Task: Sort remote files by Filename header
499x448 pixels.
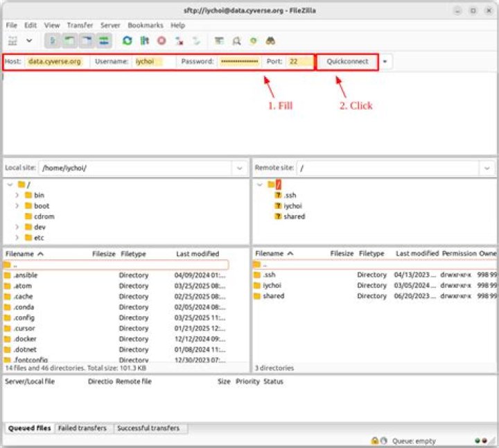Action: [274, 253]
